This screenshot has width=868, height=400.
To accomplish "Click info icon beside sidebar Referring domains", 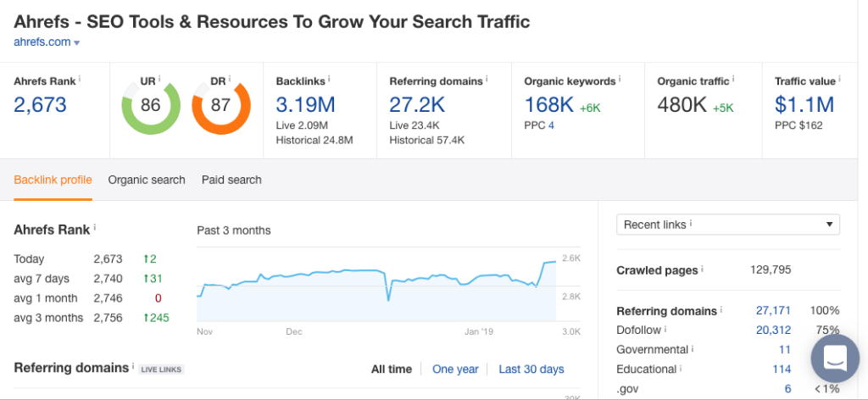I will 721,309.
